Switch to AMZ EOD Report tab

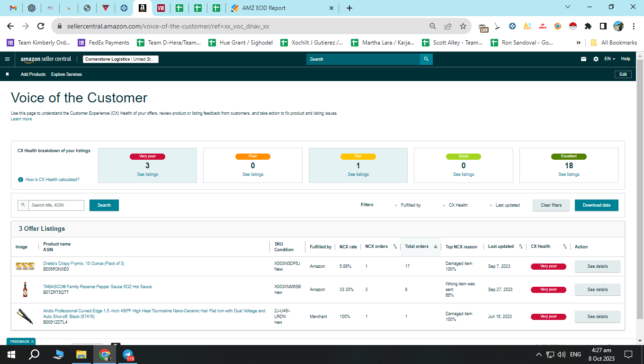[x=283, y=8]
